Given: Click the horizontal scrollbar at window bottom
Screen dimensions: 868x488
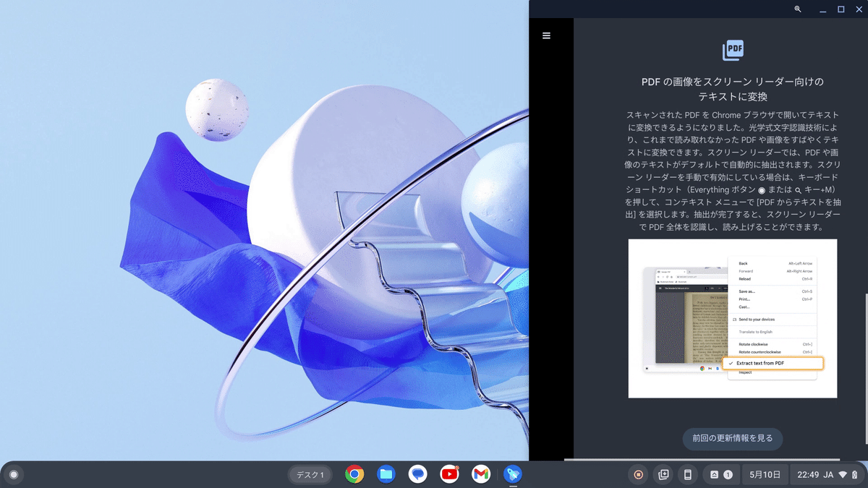Looking at the screenshot, I should [x=702, y=459].
